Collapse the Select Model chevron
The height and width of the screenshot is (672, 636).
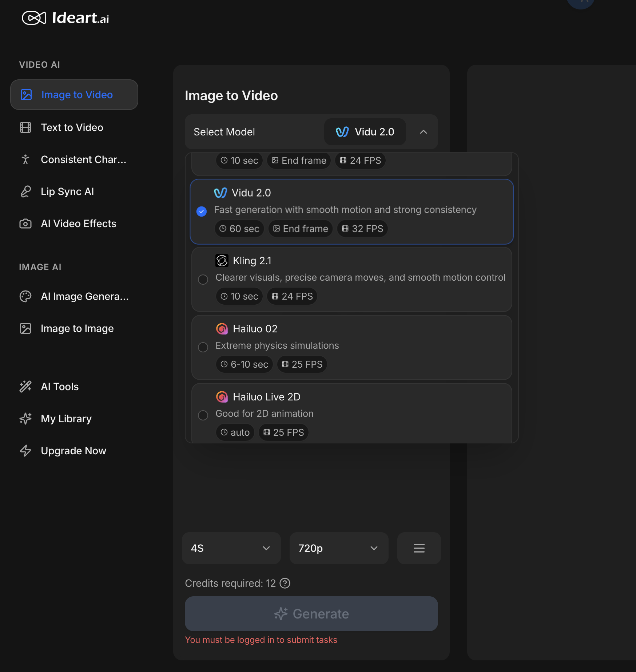(424, 132)
